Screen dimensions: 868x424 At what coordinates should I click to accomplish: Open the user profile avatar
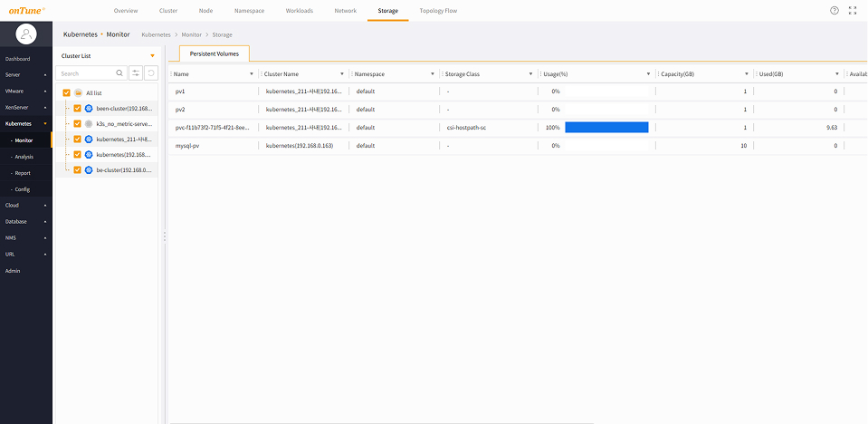26,34
